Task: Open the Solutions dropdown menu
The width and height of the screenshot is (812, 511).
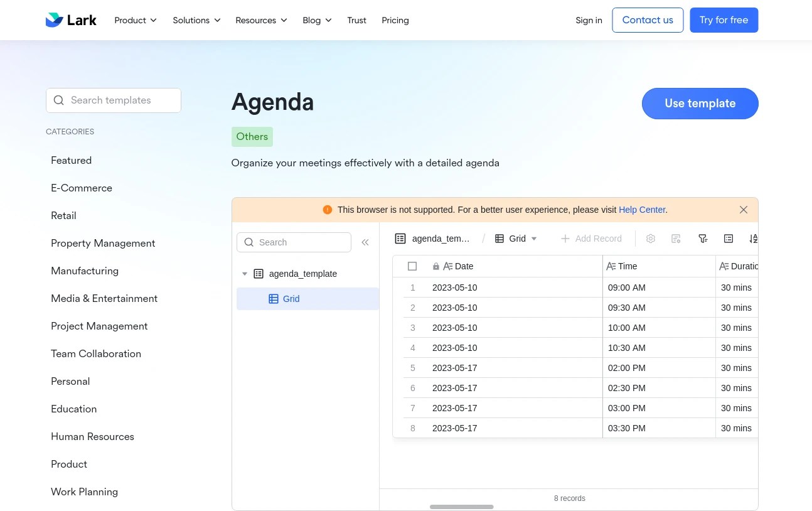Action: (197, 20)
